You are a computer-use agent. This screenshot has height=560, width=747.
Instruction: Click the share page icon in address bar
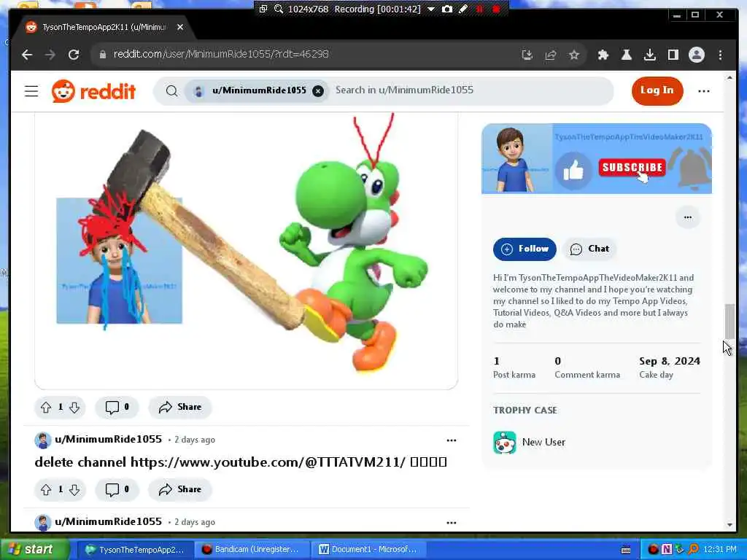[551, 55]
